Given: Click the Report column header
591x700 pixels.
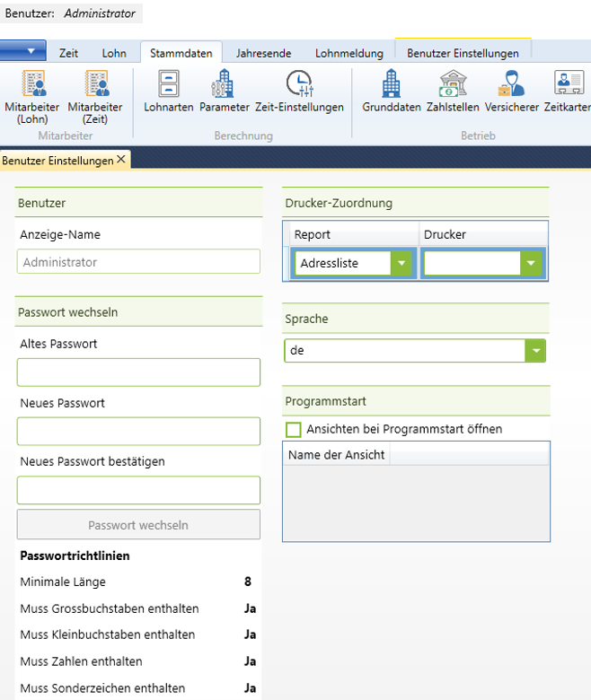Looking at the screenshot, I should tap(354, 234).
